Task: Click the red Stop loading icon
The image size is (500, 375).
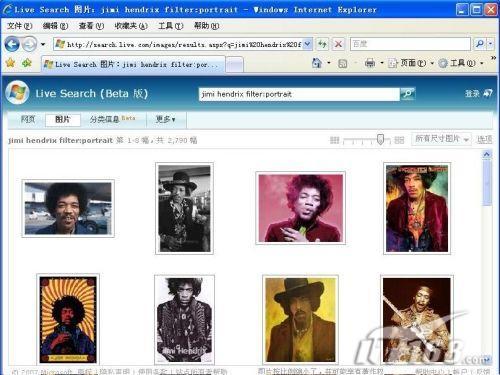Action: 338,44
